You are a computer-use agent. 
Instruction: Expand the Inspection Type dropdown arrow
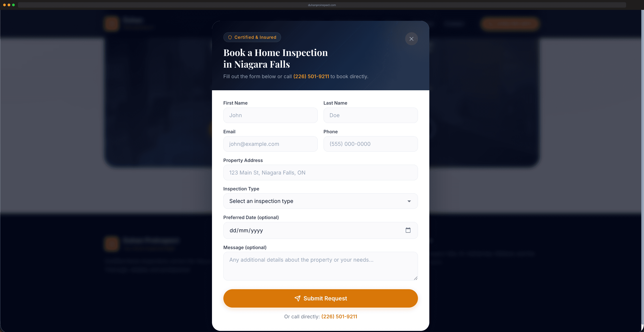[x=409, y=201]
